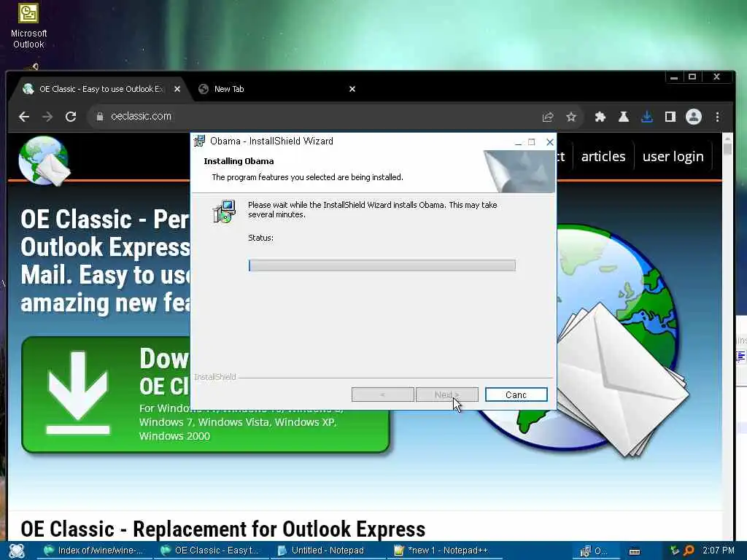The image size is (747, 560).
Task: Switch to the OE Classic tab
Action: [x=101, y=89]
